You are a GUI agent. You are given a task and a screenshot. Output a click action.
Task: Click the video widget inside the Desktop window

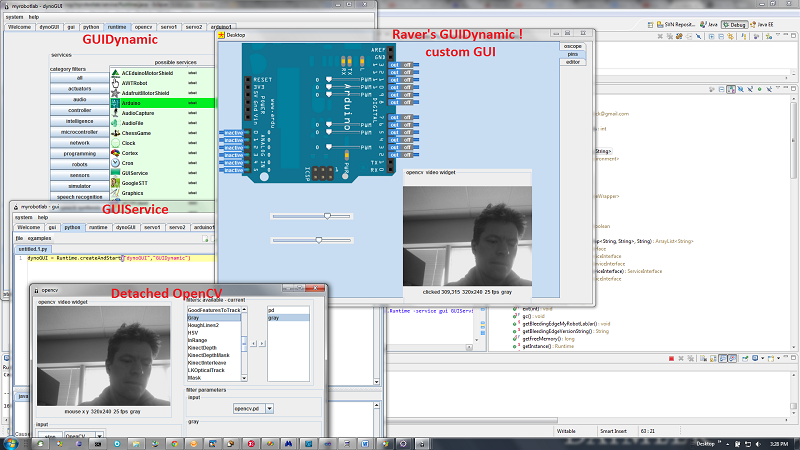click(467, 236)
